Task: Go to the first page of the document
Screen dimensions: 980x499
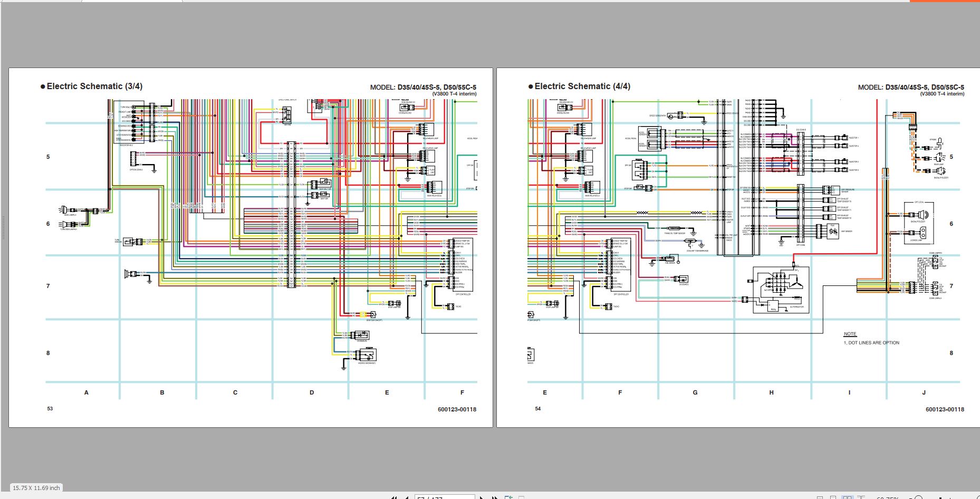Action: pos(393,497)
